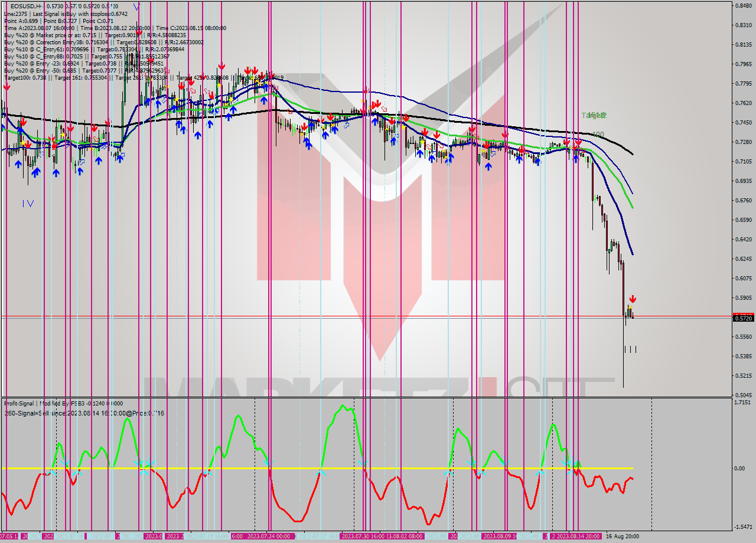This screenshot has width=756, height=543.
Task: Click the 0.8310 price axis label
Action: [x=744, y=25]
